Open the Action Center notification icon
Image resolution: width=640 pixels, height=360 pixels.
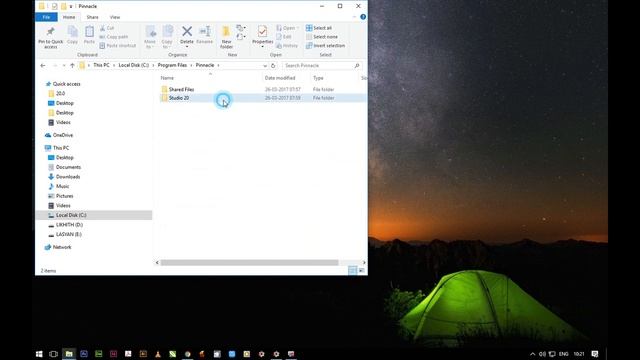(595, 354)
